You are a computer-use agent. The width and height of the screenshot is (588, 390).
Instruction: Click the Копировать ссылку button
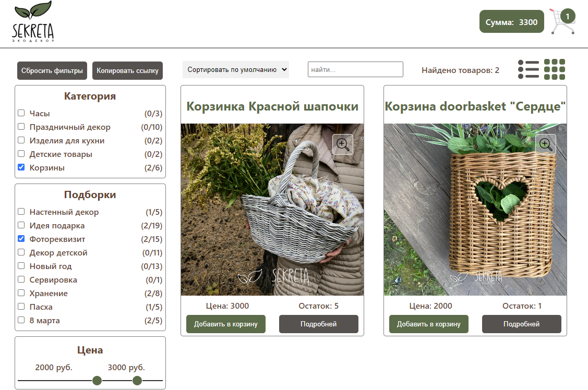coord(127,71)
